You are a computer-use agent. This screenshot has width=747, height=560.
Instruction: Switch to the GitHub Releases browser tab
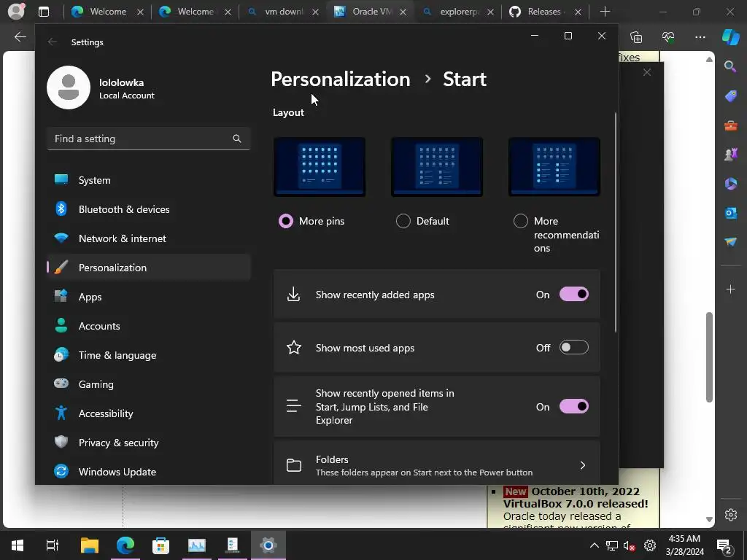(x=545, y=12)
